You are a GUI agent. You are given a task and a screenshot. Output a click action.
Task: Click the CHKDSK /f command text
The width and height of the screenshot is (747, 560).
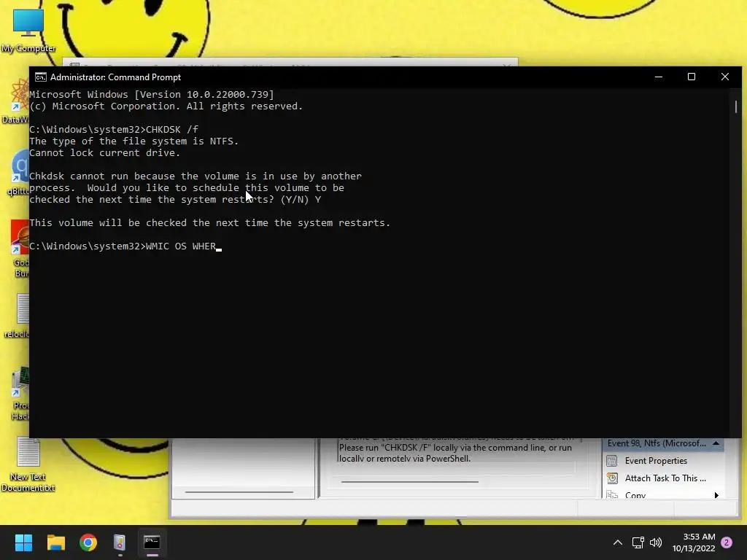pos(172,130)
